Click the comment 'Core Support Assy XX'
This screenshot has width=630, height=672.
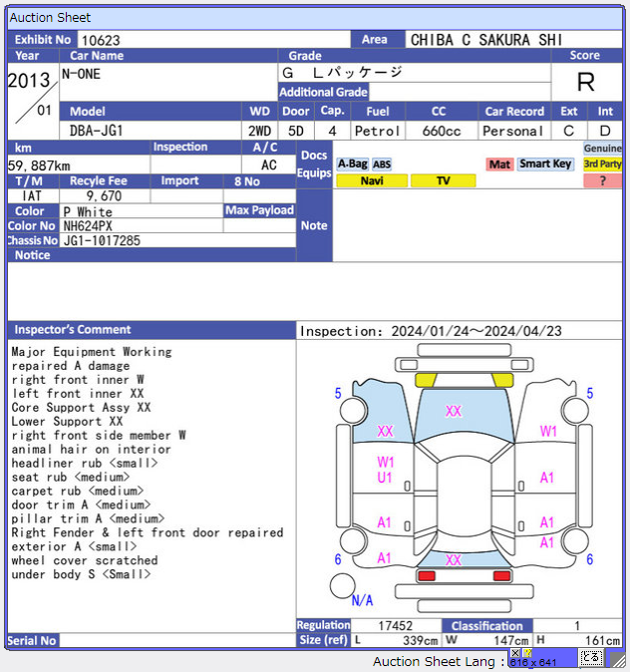[x=81, y=407]
